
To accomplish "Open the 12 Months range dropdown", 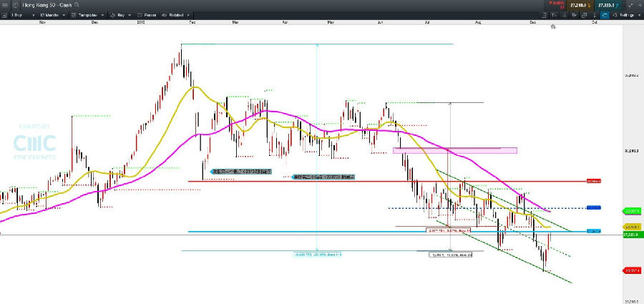I will pyautogui.click(x=52, y=15).
